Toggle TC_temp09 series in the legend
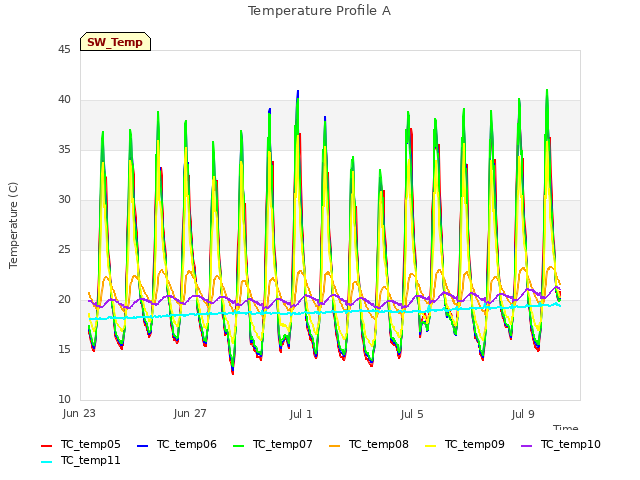 coord(464,444)
